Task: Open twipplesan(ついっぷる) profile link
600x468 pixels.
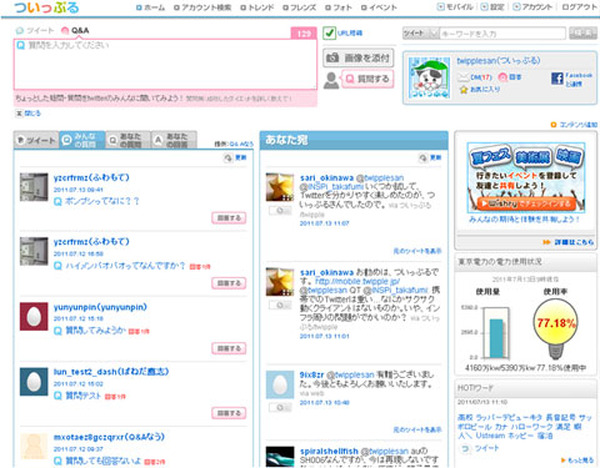Action: pos(498,60)
